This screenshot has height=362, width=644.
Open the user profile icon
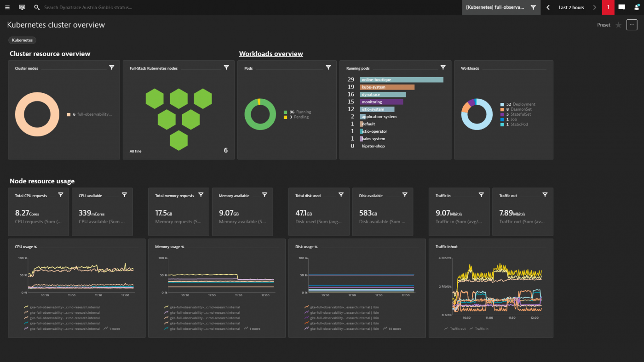pyautogui.click(x=637, y=7)
